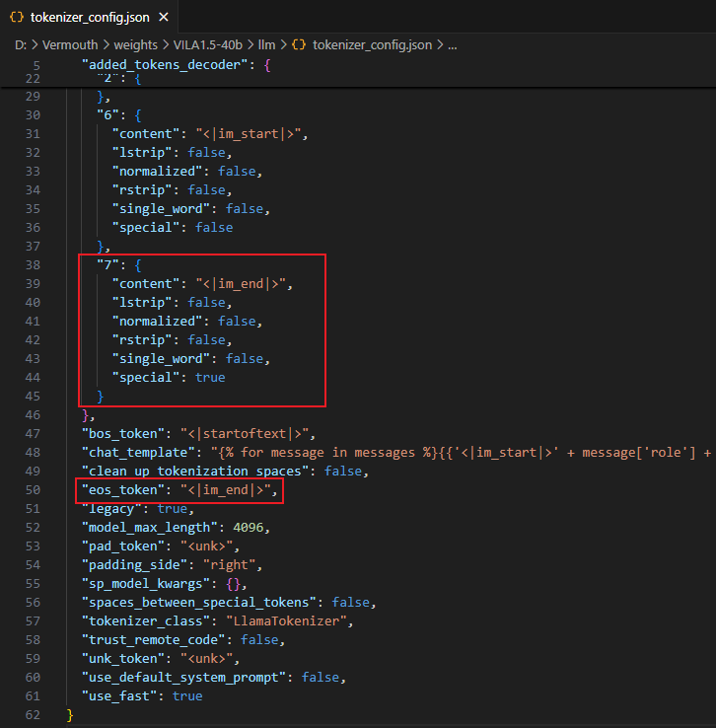Click the "use_default_system_prompt" key
Viewport: 716px width, 728px height.
[183, 678]
